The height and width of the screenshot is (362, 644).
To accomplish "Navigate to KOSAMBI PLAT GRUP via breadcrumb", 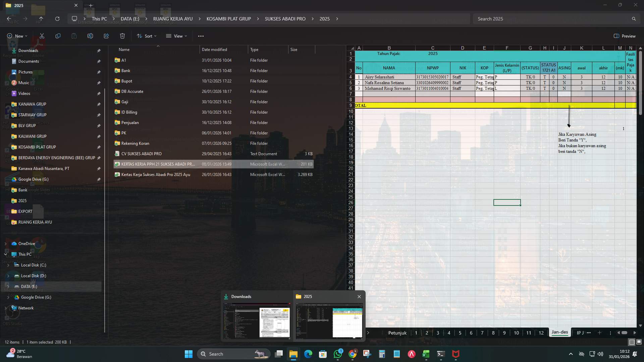I will [x=229, y=19].
